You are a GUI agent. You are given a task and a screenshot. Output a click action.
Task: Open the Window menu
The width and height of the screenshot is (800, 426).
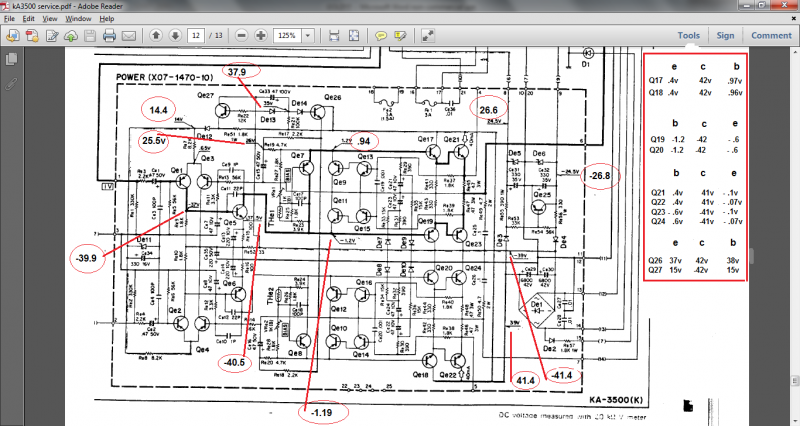click(x=78, y=19)
